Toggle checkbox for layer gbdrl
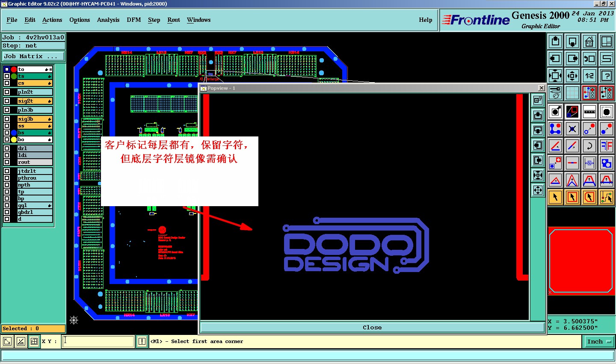The width and height of the screenshot is (616, 364). 7,212
